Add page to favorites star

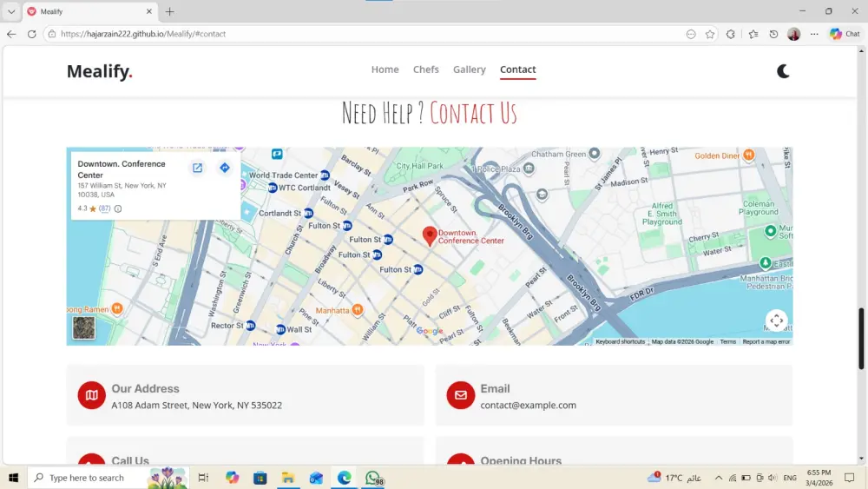click(710, 34)
